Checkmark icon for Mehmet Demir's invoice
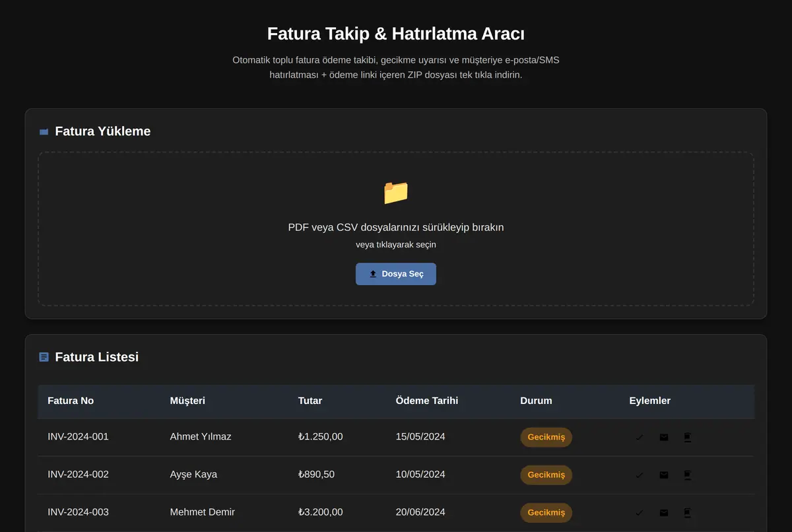Screen dimensions: 792x532 [x=639, y=512]
